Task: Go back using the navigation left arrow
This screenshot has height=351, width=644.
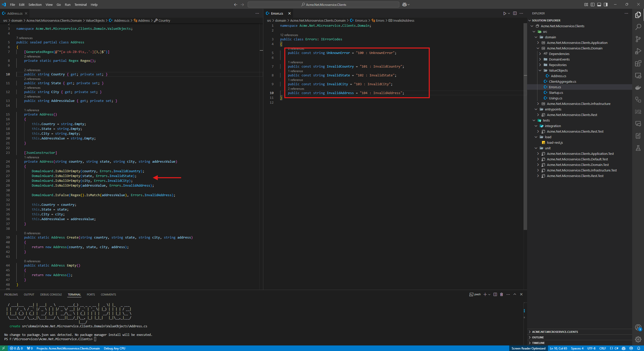Action: (236, 5)
